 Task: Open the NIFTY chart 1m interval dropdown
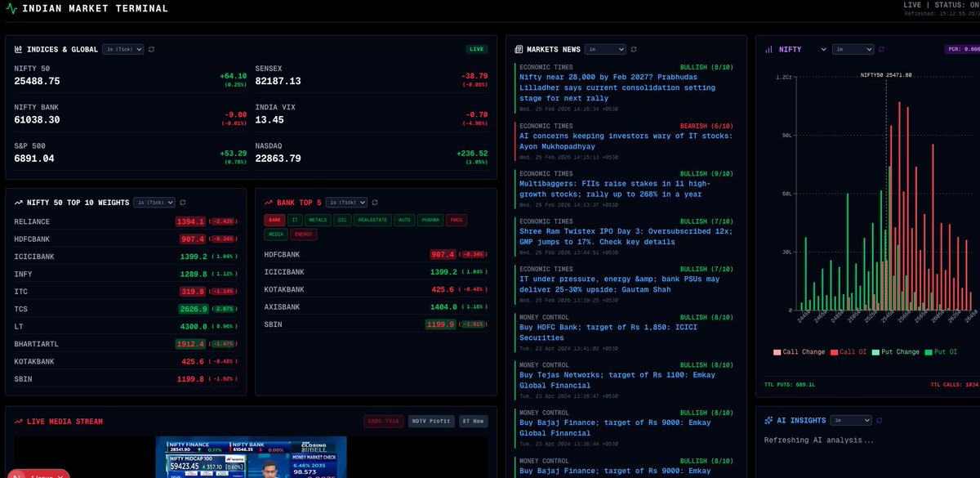point(853,49)
